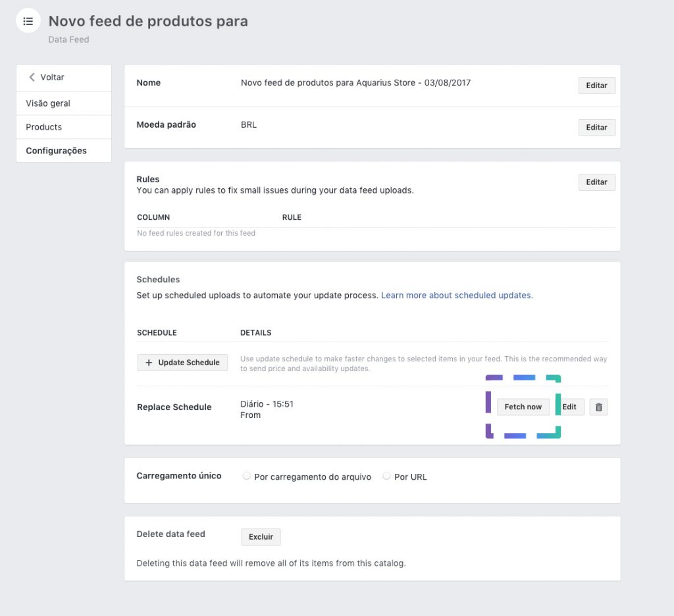674x616 pixels.
Task: Click the COLUMN header in Rules
Action: pyautogui.click(x=153, y=217)
